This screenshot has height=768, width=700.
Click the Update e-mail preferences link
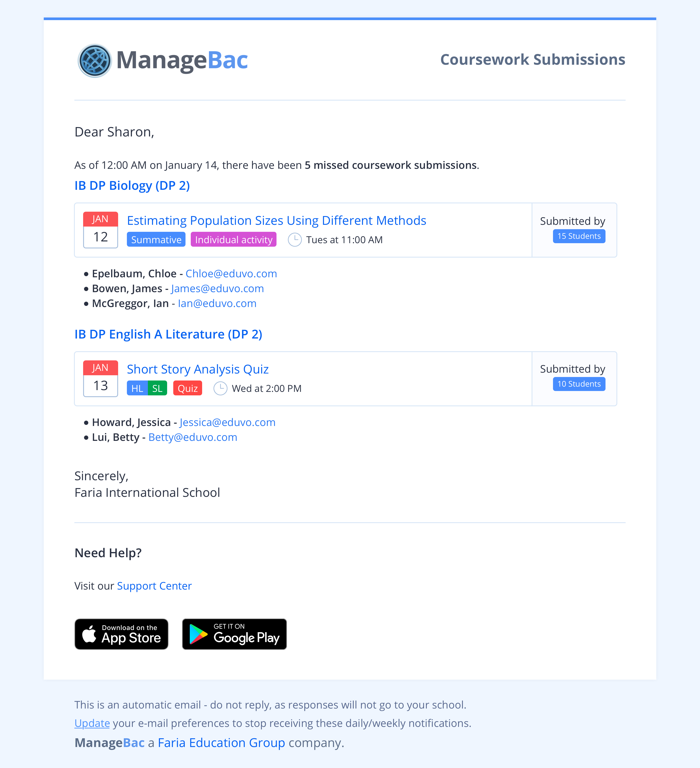(x=92, y=723)
